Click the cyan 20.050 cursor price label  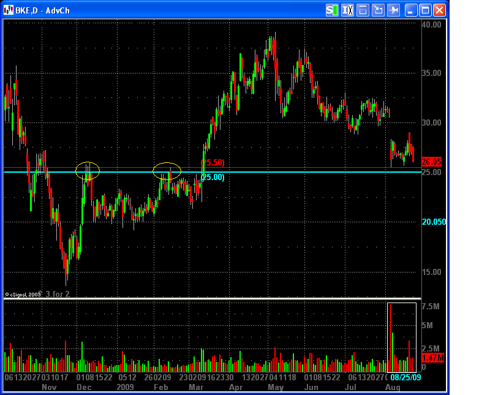pos(434,222)
